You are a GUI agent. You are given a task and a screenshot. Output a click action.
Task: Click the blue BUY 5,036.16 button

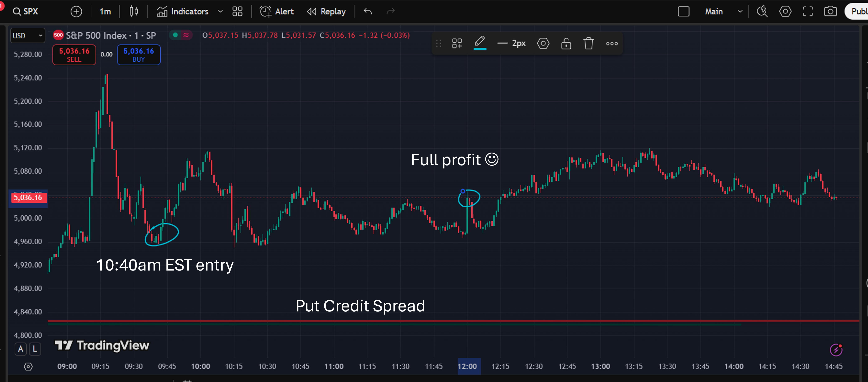(x=138, y=54)
